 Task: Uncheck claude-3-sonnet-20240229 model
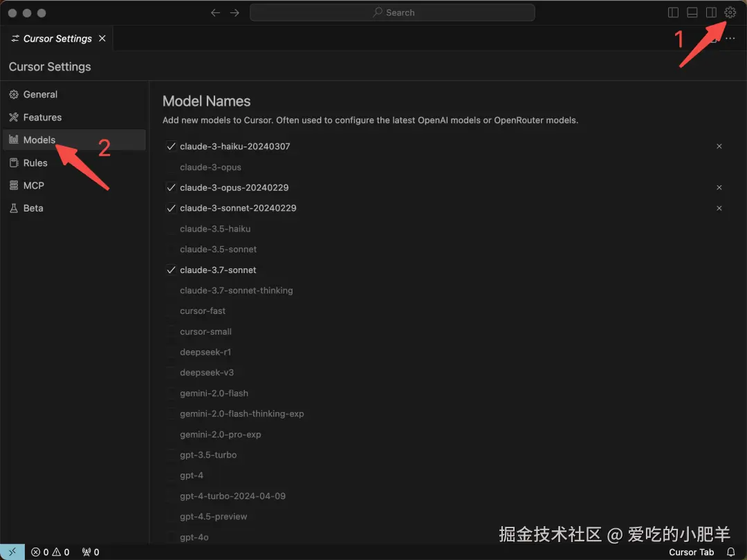(171, 208)
